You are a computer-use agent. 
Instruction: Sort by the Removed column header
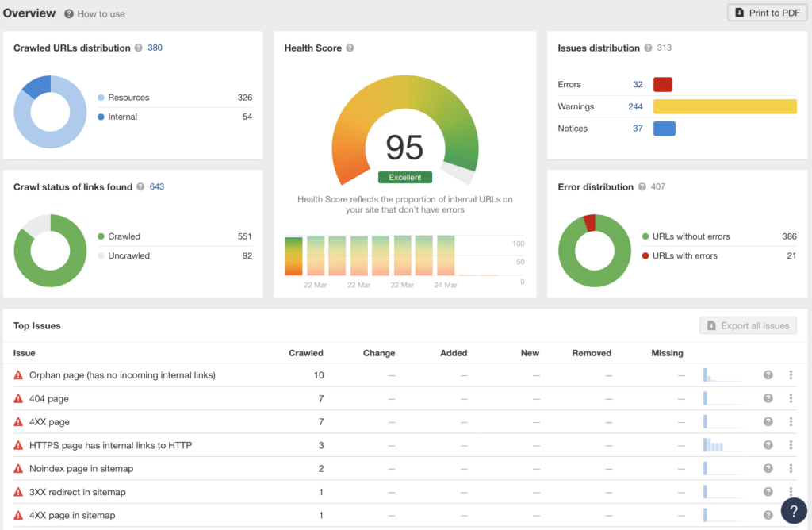click(x=592, y=353)
